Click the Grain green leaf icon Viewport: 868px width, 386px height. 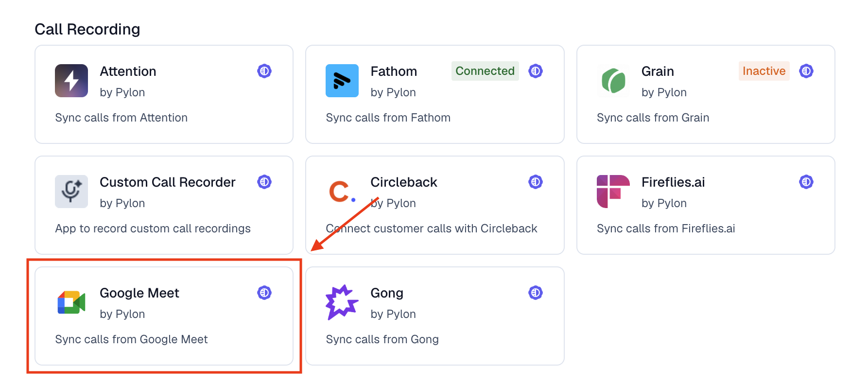(x=613, y=81)
